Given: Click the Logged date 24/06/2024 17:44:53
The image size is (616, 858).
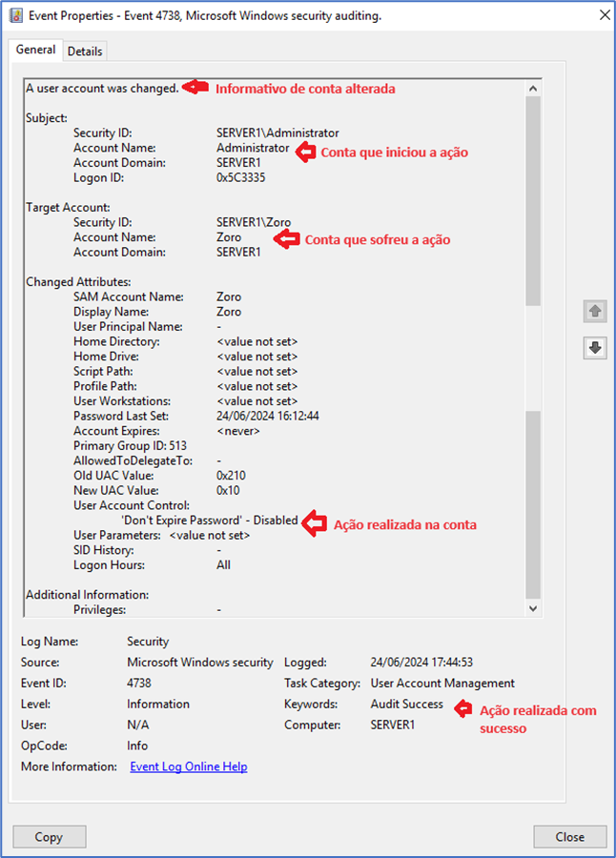Looking at the screenshot, I should coord(421,663).
